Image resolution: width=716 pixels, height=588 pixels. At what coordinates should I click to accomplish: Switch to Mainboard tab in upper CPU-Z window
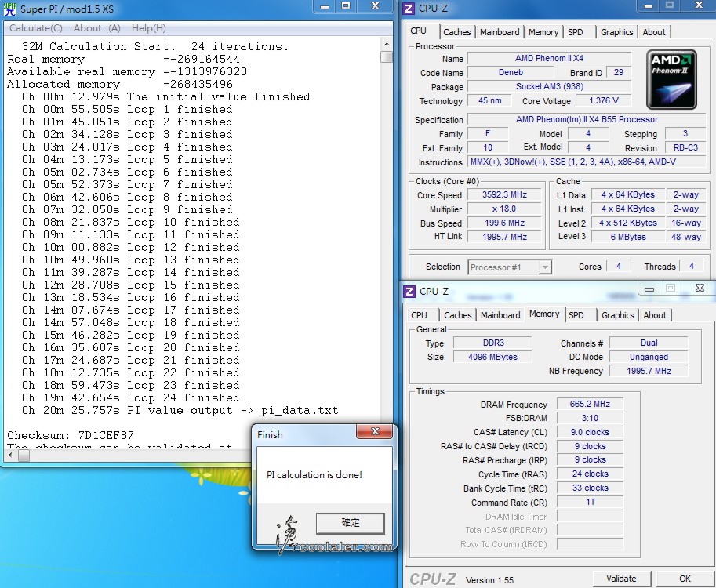[x=500, y=32]
